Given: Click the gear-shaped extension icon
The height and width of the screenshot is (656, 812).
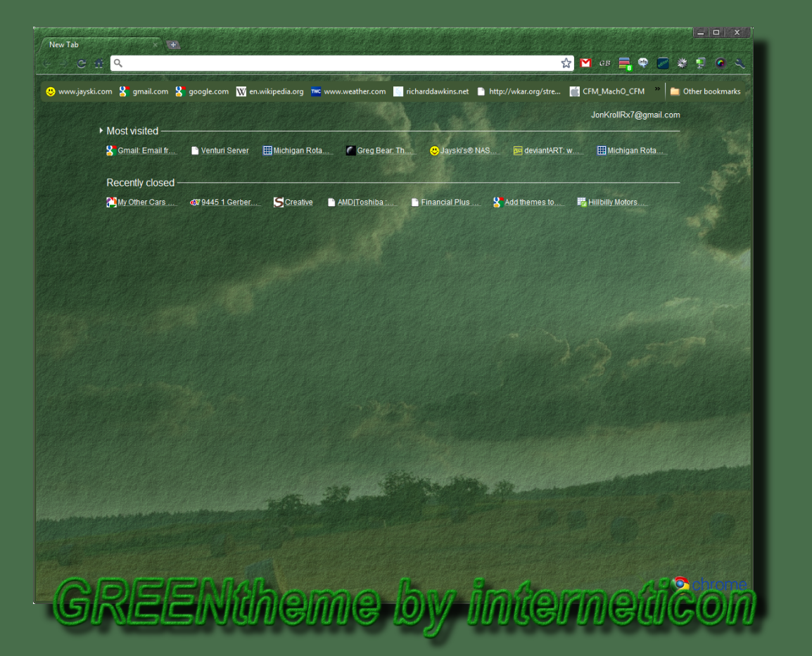Looking at the screenshot, I should [x=682, y=63].
